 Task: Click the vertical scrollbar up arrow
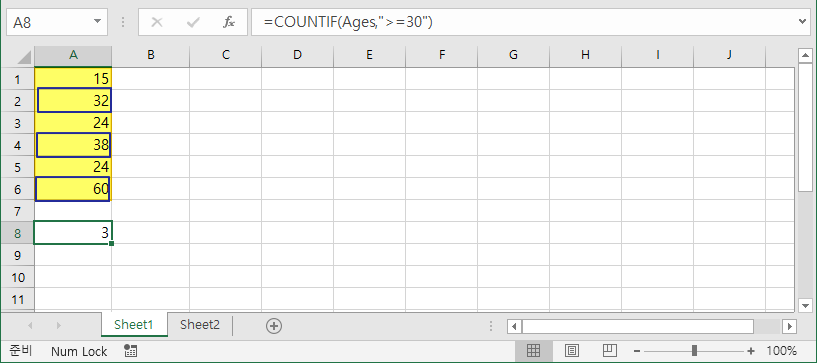click(806, 55)
